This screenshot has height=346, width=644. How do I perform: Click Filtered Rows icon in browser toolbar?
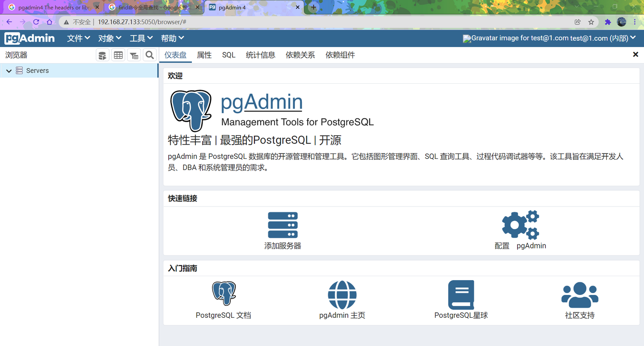tap(134, 55)
